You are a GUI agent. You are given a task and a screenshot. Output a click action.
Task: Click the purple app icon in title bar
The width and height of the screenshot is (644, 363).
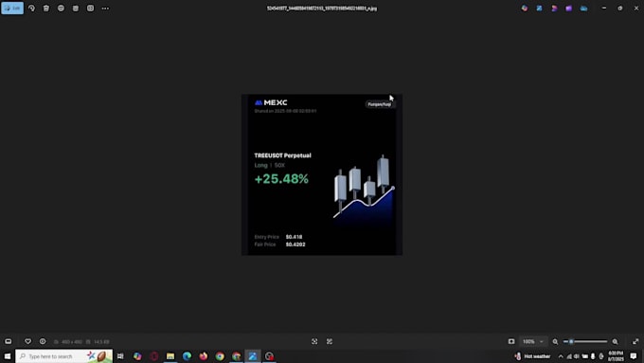569,9
